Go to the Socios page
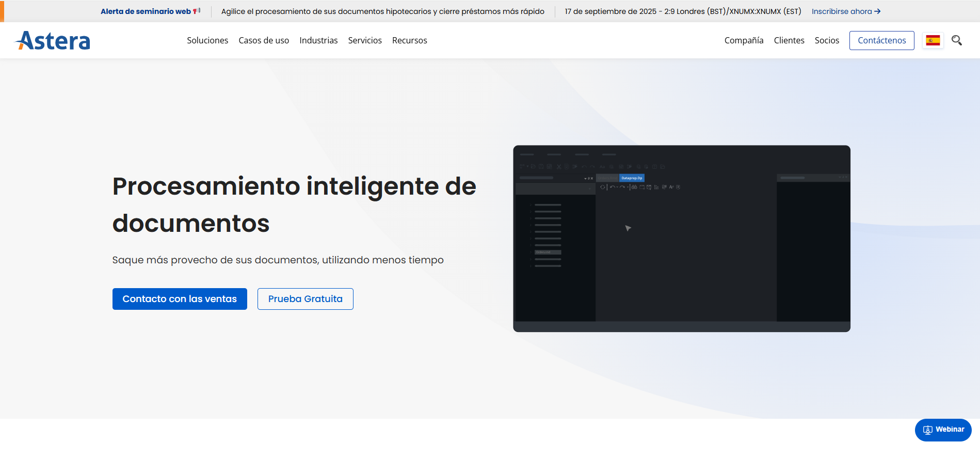Image resolution: width=980 pixels, height=458 pixels. click(x=827, y=40)
